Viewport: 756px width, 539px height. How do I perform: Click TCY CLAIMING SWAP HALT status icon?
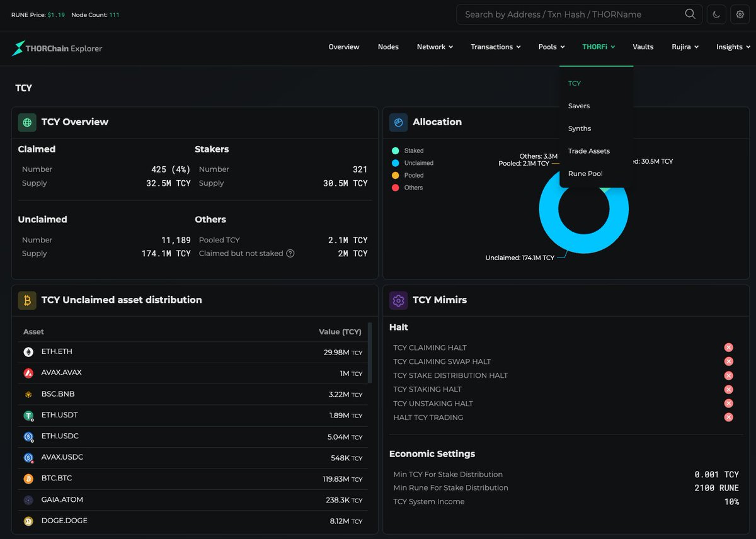click(x=728, y=361)
